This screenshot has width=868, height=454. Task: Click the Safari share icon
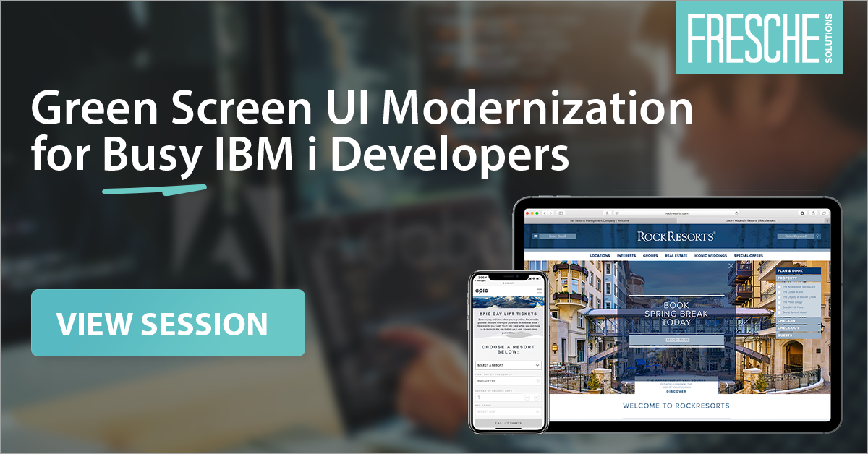813,214
